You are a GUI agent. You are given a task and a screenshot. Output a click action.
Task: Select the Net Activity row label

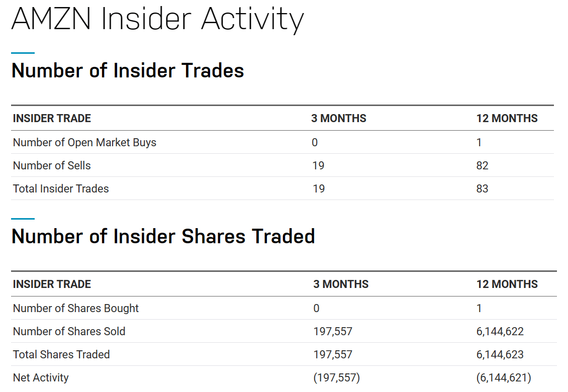pyautogui.click(x=41, y=378)
